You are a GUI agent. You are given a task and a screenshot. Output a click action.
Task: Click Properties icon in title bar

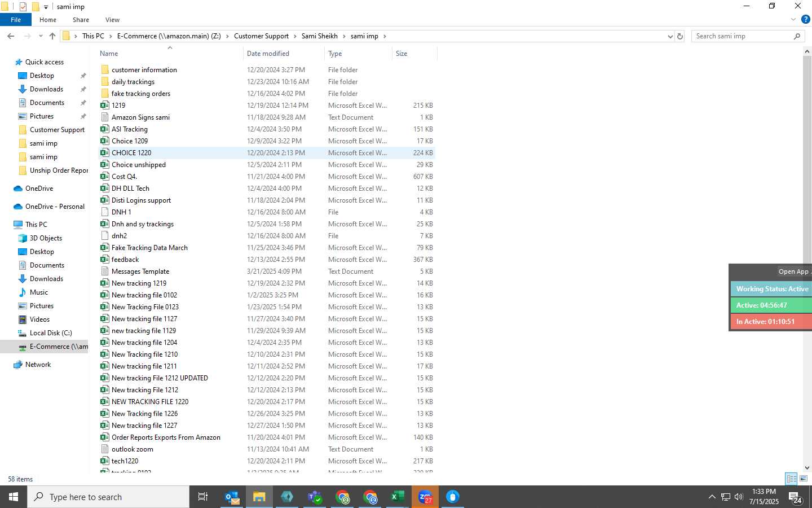click(23, 7)
